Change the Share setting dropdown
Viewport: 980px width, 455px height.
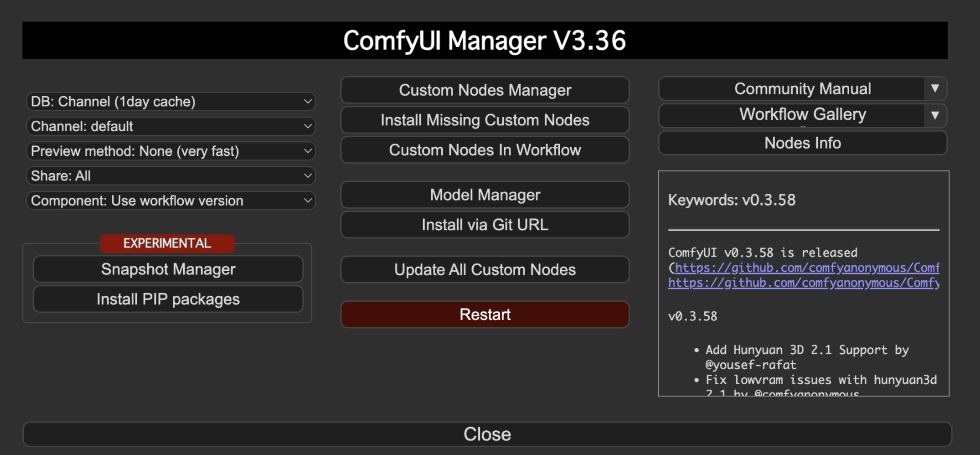(171, 176)
